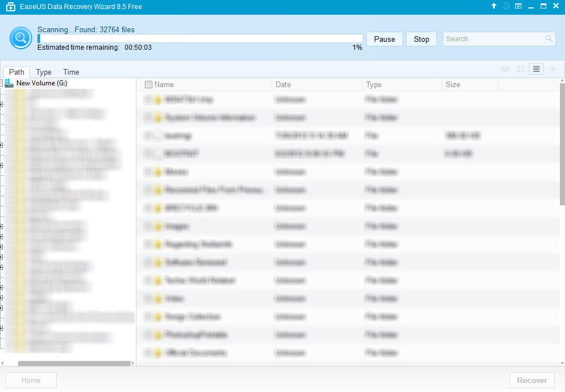
Task: Stop the scan
Action: [421, 39]
